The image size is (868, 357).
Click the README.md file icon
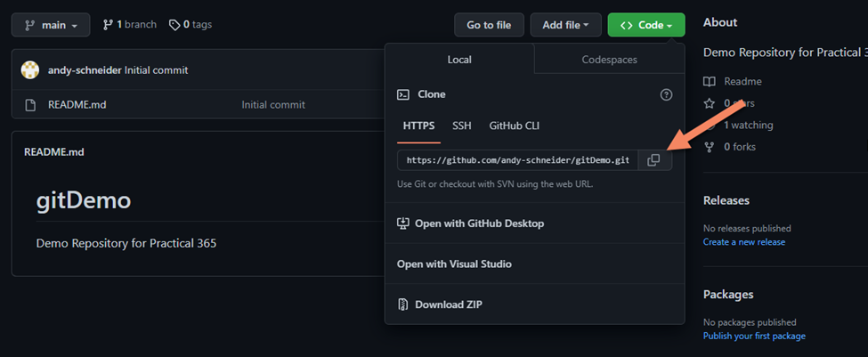click(x=30, y=105)
